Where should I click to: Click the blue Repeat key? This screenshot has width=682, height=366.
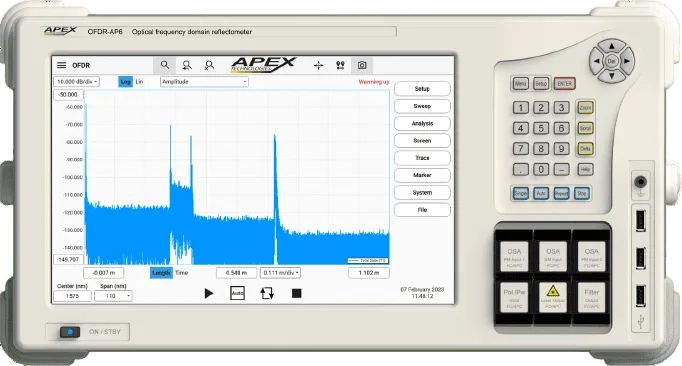point(562,193)
